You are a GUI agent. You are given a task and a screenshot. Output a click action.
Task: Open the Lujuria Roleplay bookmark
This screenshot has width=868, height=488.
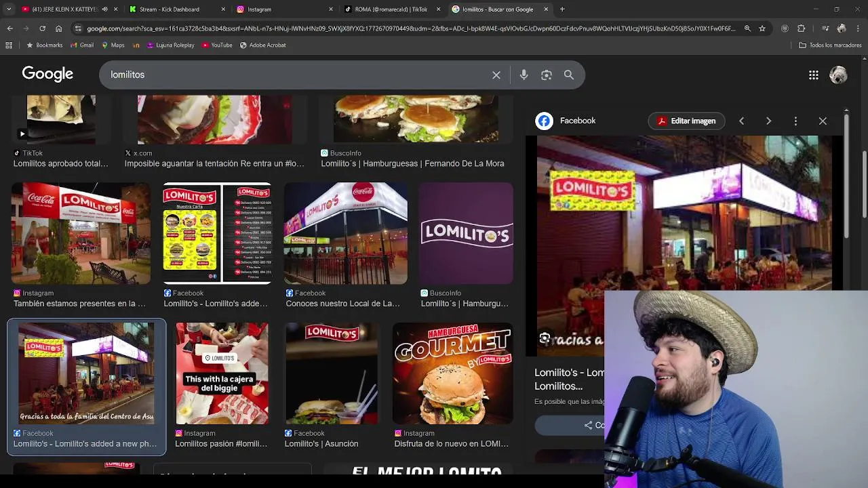click(x=170, y=45)
